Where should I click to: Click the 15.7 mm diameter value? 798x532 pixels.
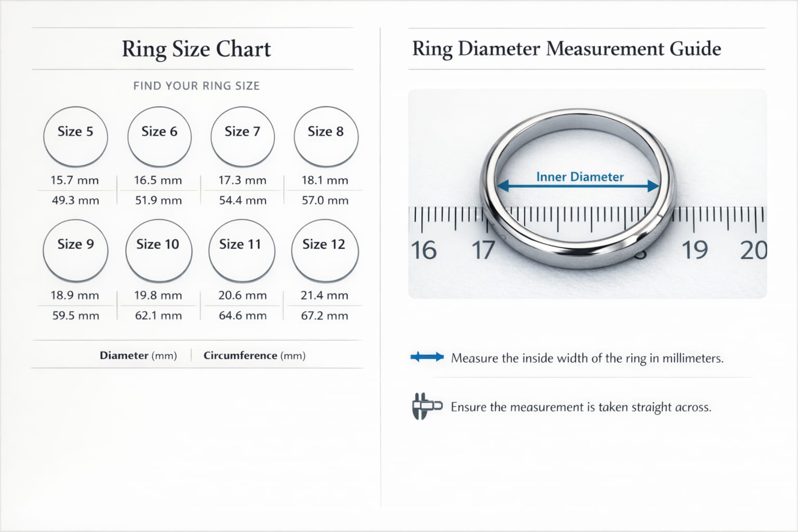pos(74,180)
